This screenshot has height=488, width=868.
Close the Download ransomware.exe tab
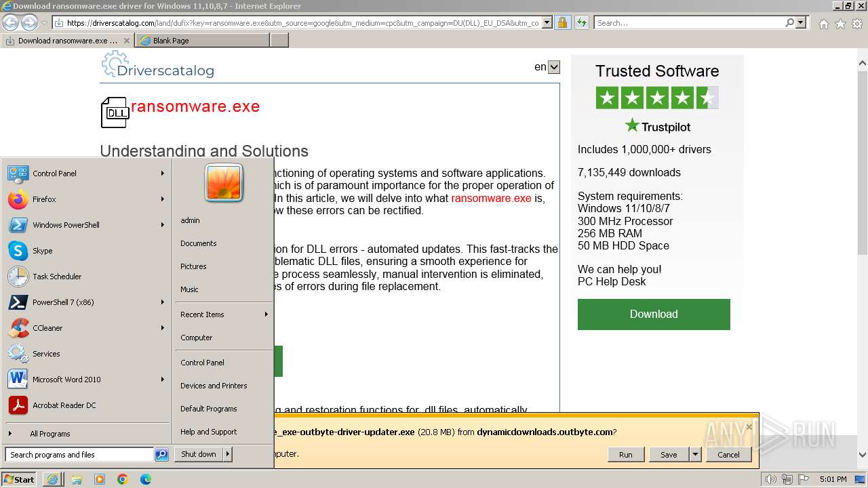126,41
